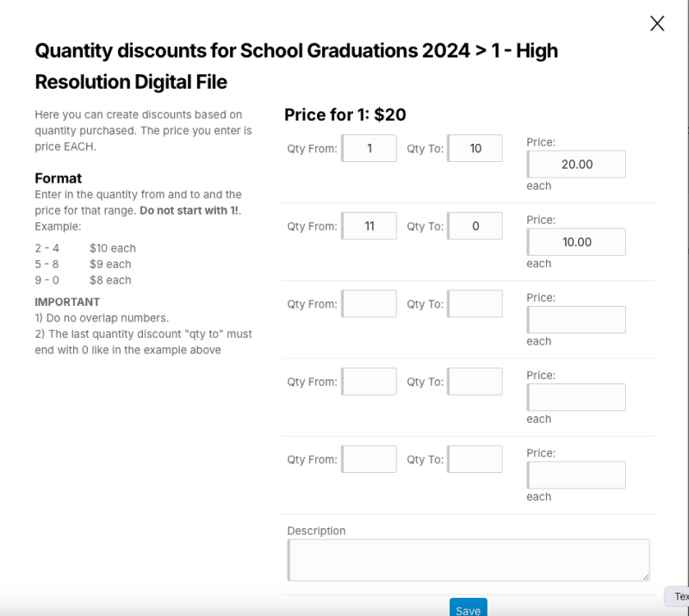This screenshot has height=616, width=689.
Task: Grab the Description textarea resize handle
Action: click(x=646, y=577)
